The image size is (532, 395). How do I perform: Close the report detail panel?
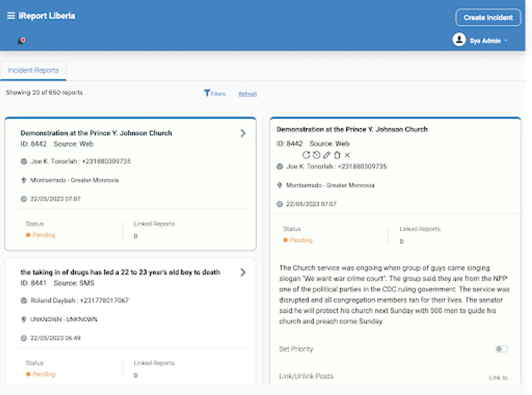click(x=347, y=155)
